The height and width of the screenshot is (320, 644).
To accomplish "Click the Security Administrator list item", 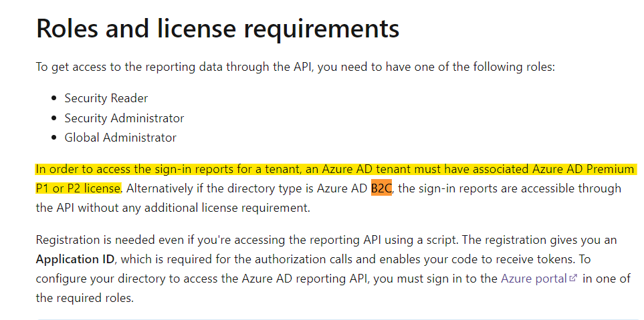I will (x=124, y=118).
